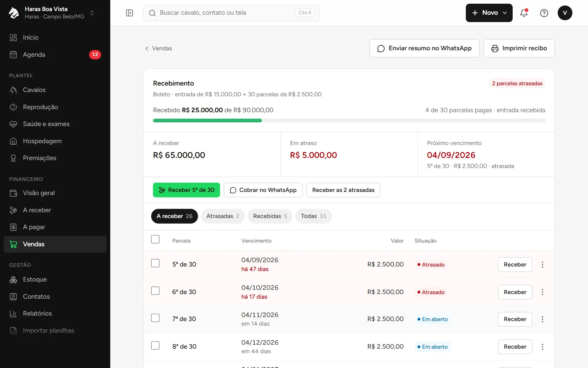This screenshot has height=368, width=588.
Task: Open more options for 6ª de 30
Action: click(x=542, y=292)
